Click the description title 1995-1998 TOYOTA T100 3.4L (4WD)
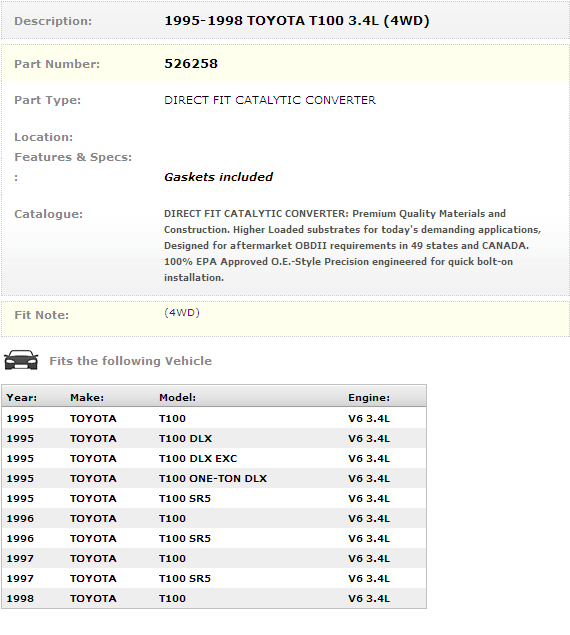The width and height of the screenshot is (570, 635). pyautogui.click(x=297, y=21)
